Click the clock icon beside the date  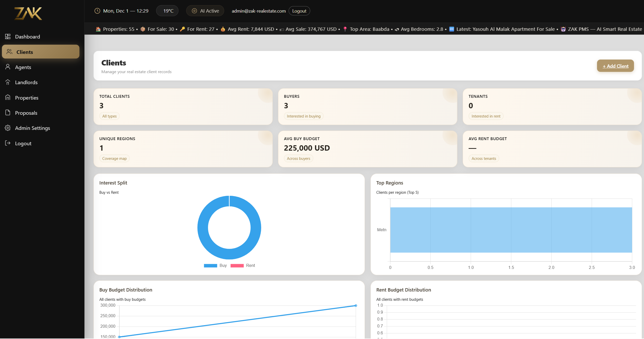97,11
